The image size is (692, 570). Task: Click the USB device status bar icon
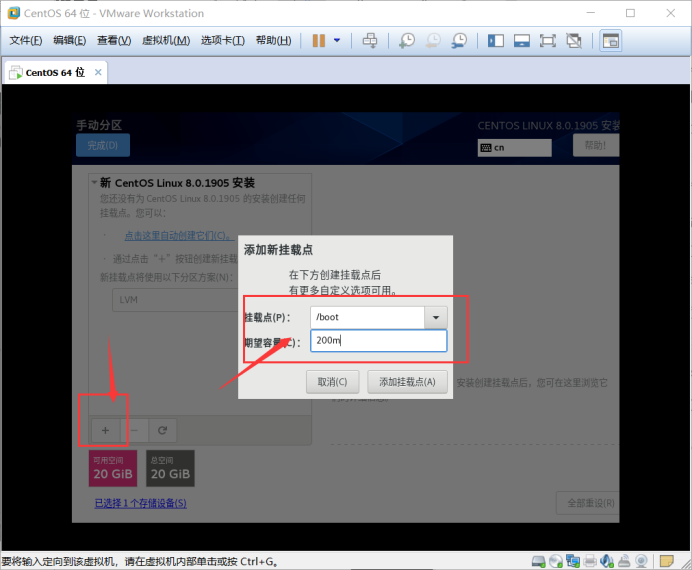click(x=624, y=561)
